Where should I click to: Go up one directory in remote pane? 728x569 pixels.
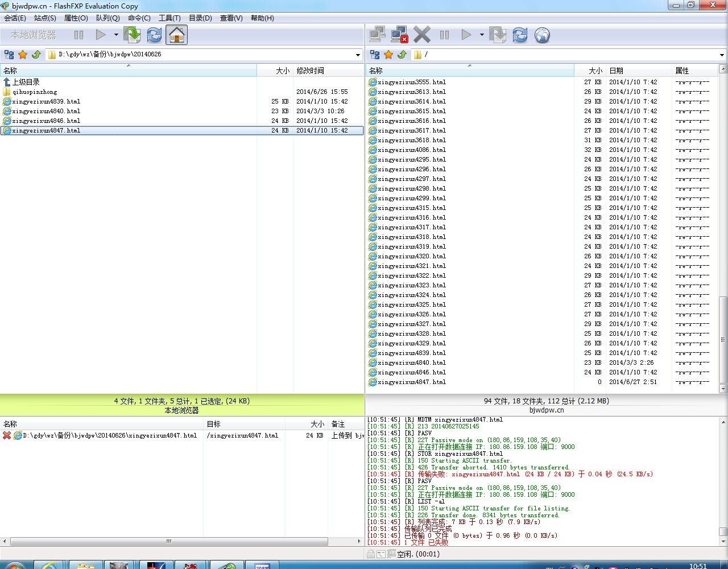tap(402, 55)
